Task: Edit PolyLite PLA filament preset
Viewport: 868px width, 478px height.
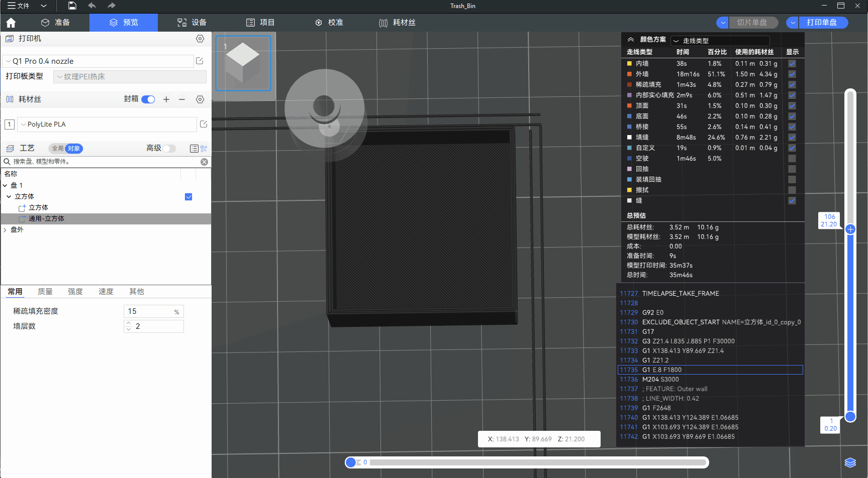Action: [x=204, y=124]
